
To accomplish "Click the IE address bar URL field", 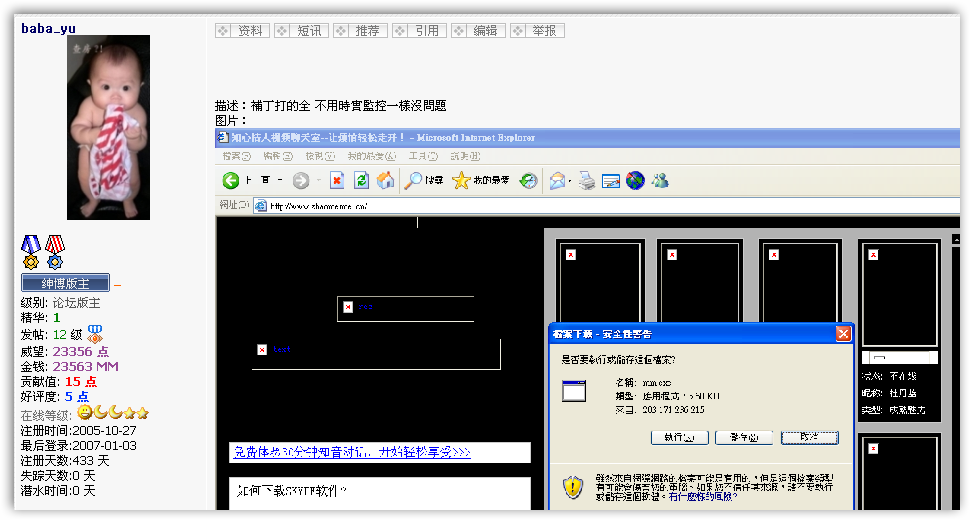I will pos(600,206).
